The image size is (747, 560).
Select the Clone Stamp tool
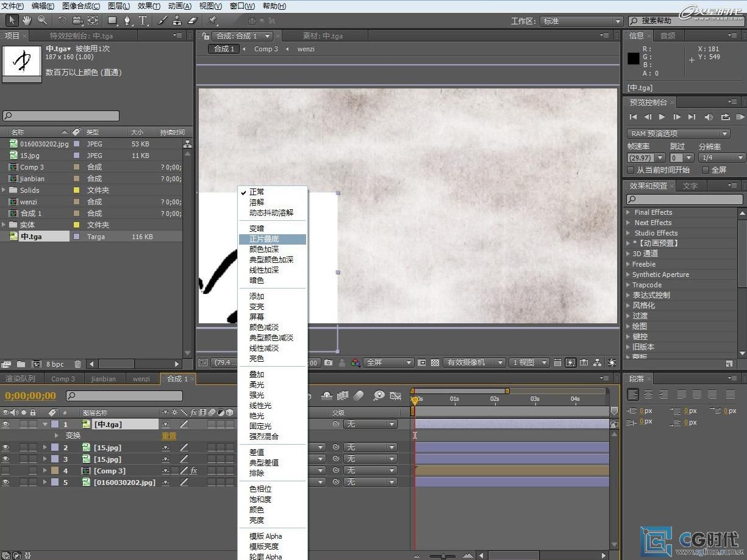[x=177, y=21]
